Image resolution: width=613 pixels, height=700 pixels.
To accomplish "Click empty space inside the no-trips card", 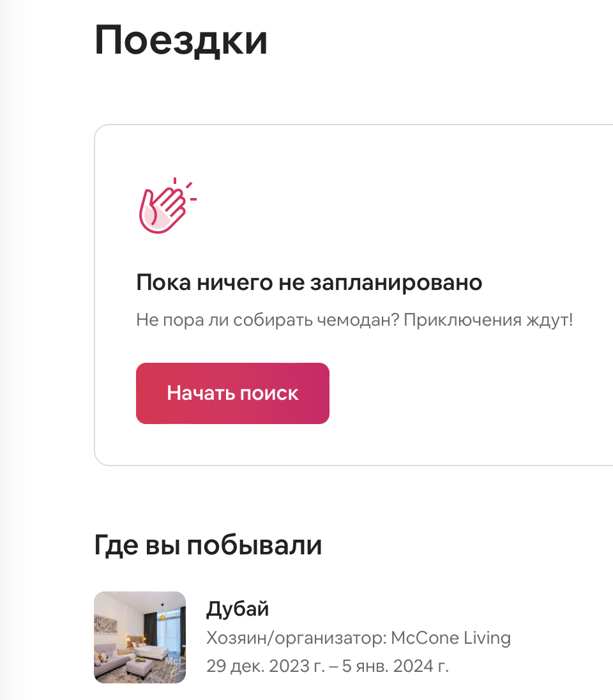I will [x=446, y=201].
